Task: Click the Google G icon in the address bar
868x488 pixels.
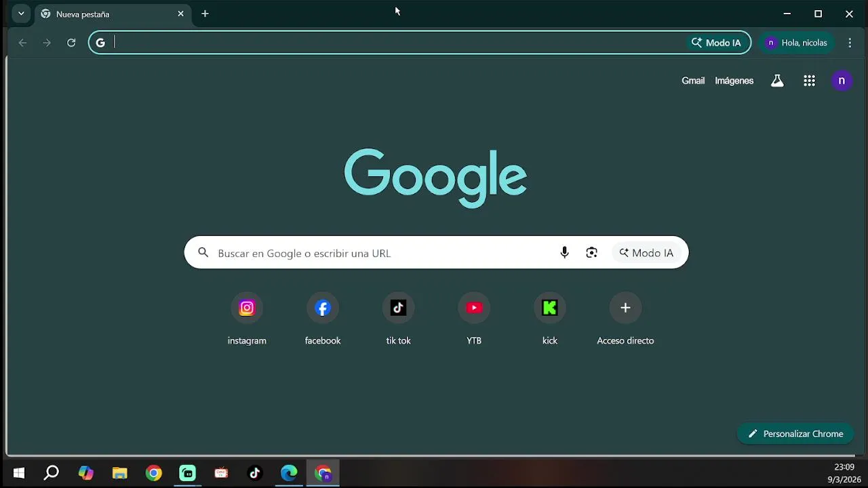Action: click(100, 43)
